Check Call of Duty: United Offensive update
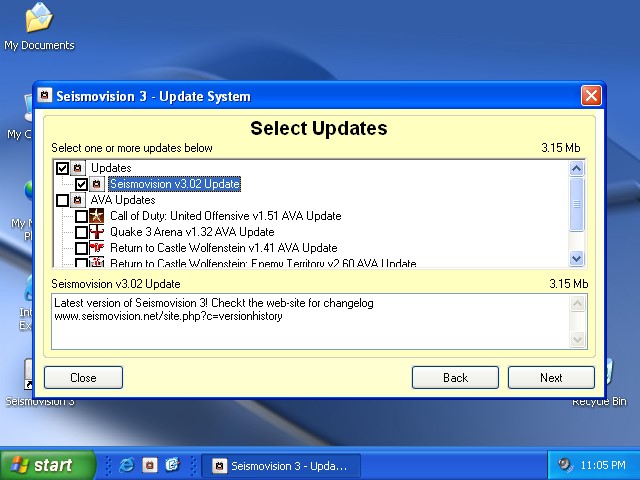 click(x=81, y=216)
